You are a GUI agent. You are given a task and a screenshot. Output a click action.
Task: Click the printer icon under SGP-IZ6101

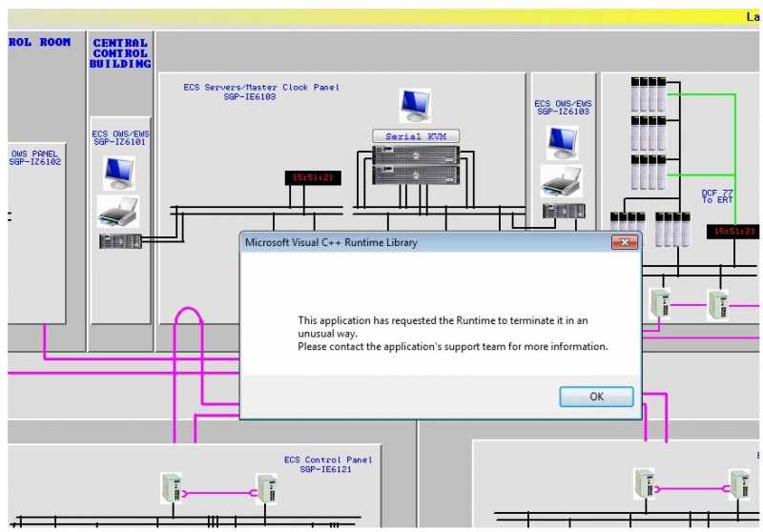tap(117, 211)
